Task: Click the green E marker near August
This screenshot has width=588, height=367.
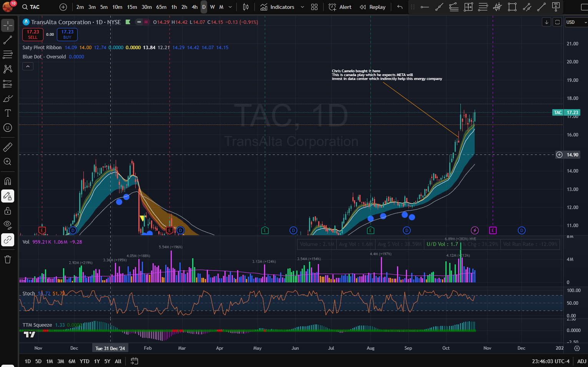Action: click(x=370, y=230)
